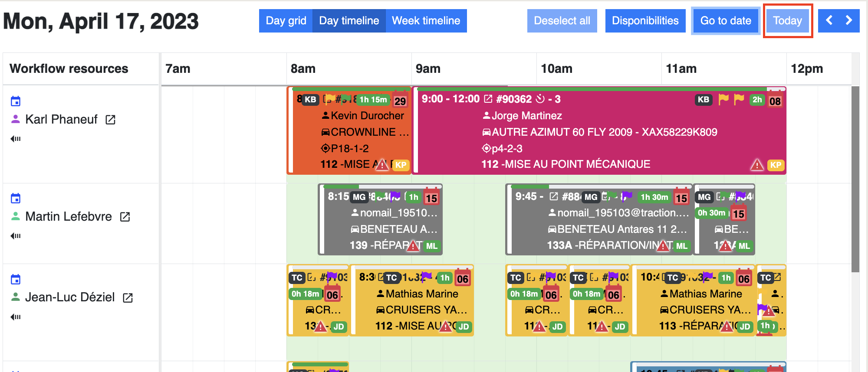Viewport: 868px width, 372px height.
Task: Go to next day arrow
Action: tap(849, 20)
